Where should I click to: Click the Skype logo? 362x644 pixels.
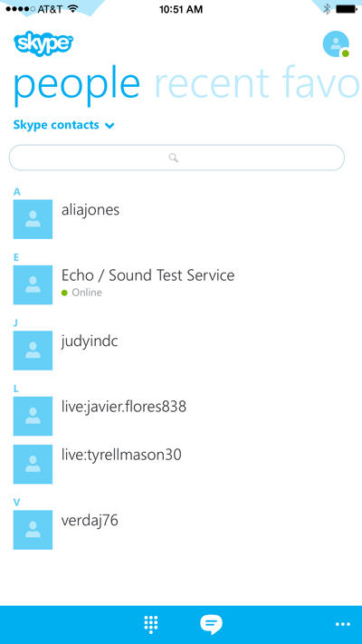pos(43,43)
